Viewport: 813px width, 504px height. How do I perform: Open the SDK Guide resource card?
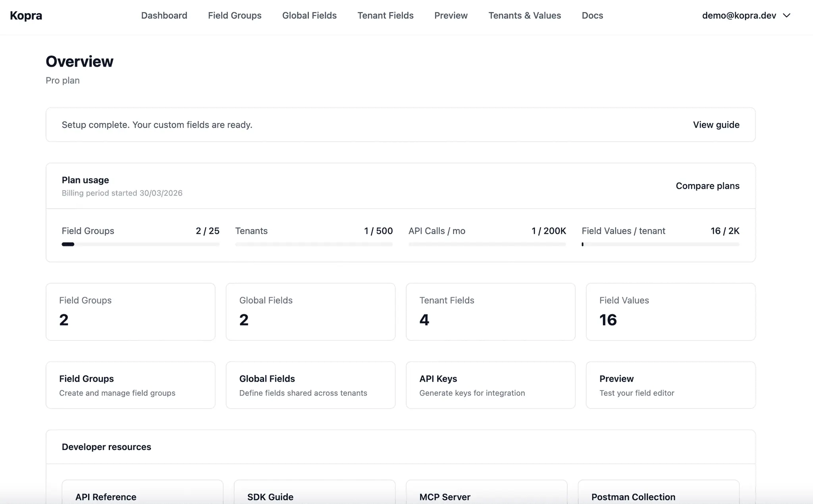click(314, 492)
